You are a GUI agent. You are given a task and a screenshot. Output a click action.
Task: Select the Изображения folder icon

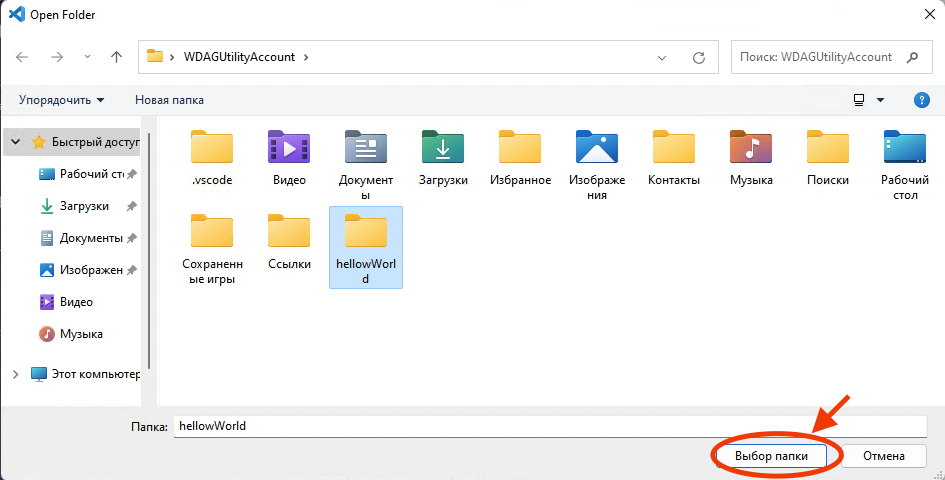(x=597, y=148)
